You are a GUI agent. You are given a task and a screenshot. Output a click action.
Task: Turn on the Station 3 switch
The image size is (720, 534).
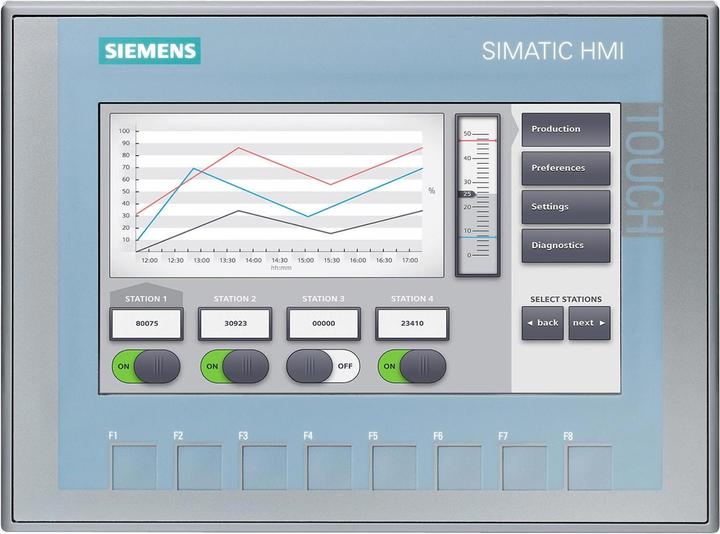[323, 366]
